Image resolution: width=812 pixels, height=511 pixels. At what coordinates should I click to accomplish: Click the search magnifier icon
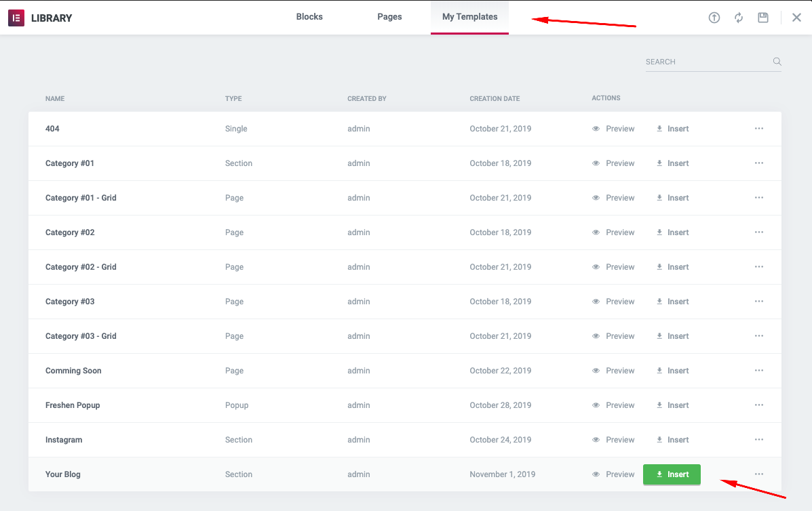tap(777, 62)
